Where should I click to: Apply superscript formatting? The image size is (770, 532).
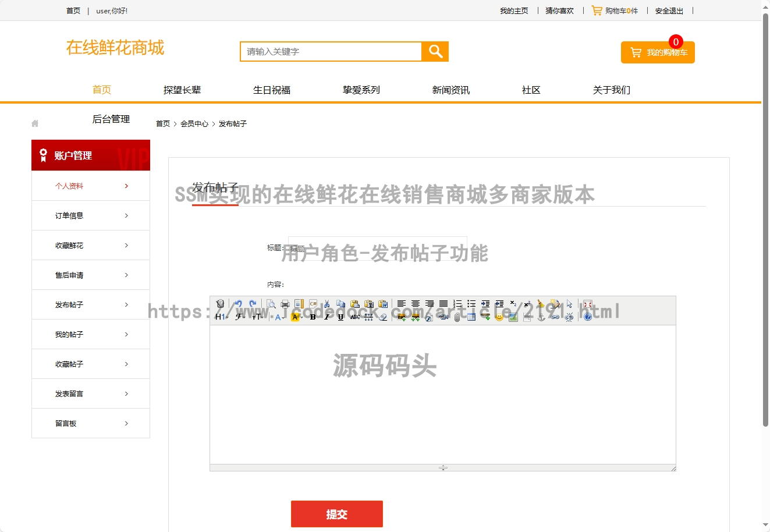point(527,304)
